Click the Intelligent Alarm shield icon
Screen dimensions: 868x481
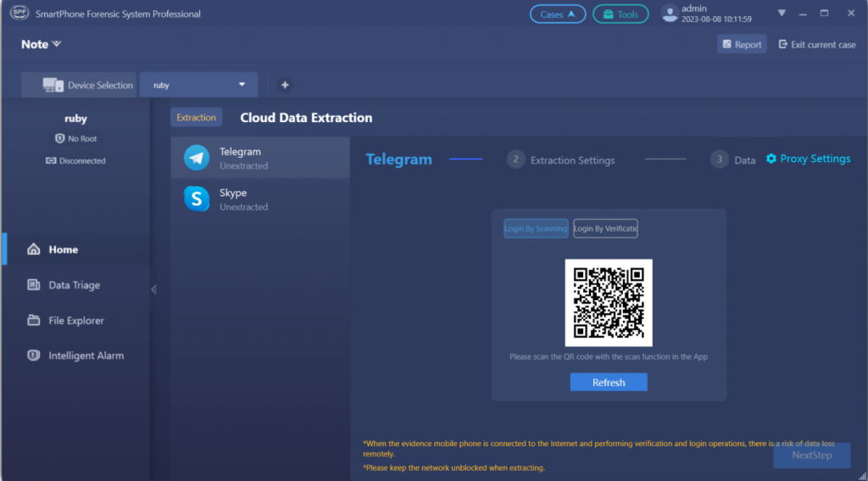[34, 355]
